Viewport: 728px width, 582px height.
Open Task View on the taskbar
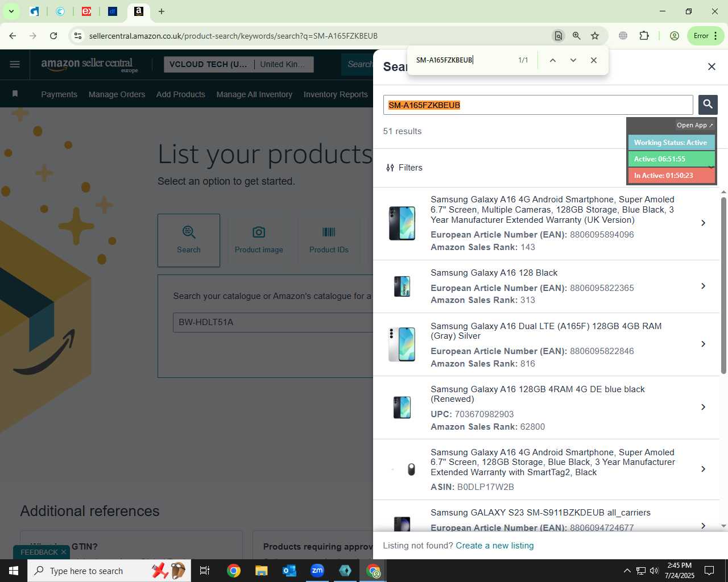pos(205,571)
